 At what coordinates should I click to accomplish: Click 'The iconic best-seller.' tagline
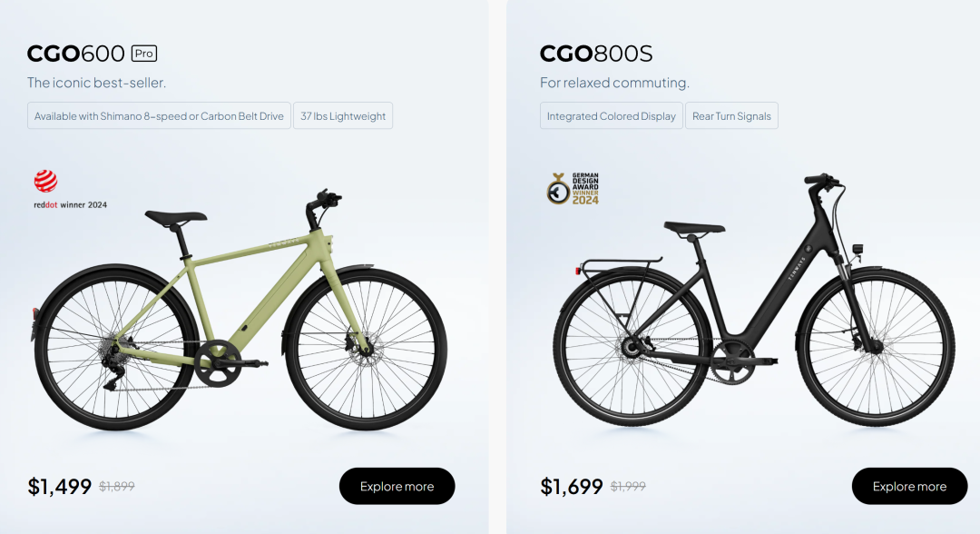[96, 83]
